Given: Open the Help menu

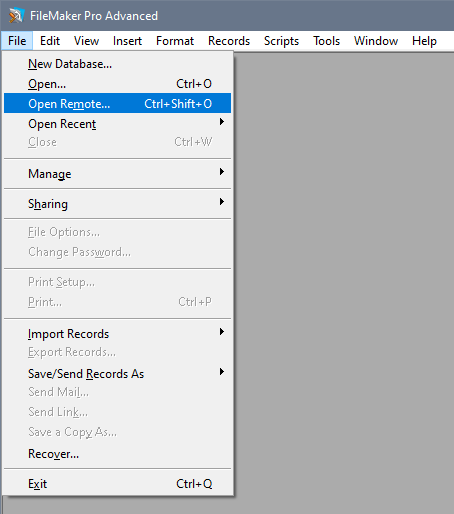Looking at the screenshot, I should point(424,41).
